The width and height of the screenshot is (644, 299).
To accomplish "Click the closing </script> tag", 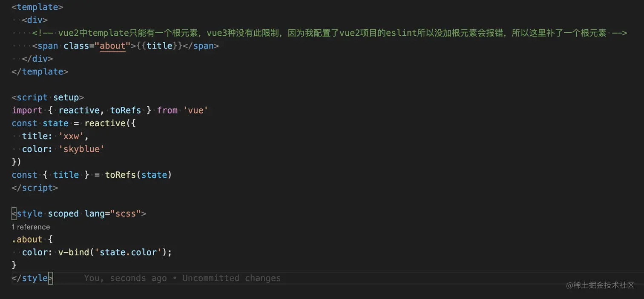I will click(35, 188).
